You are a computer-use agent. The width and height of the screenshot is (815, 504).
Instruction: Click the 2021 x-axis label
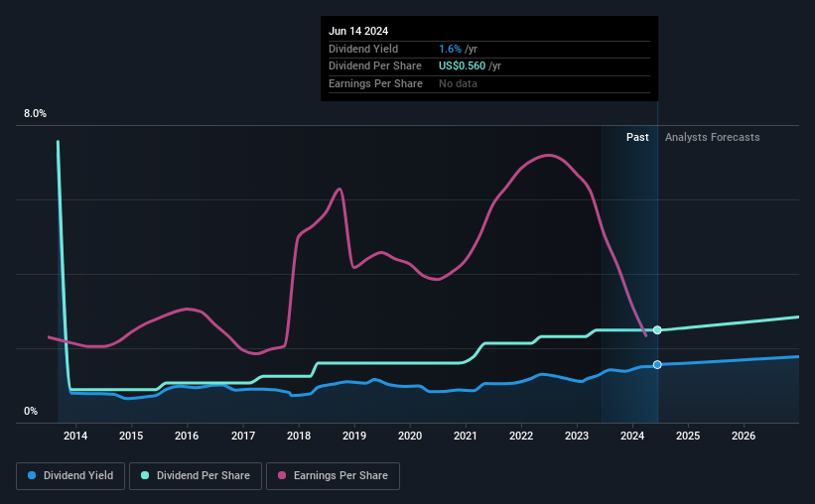pos(466,436)
